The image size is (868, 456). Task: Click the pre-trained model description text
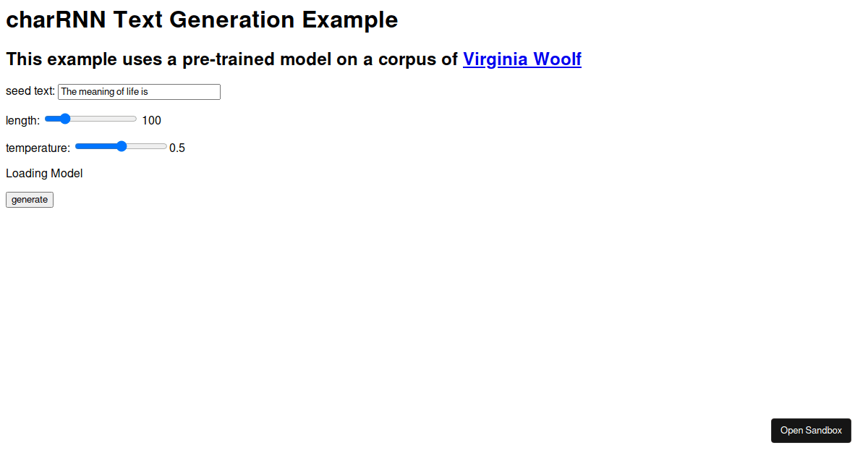(x=231, y=59)
